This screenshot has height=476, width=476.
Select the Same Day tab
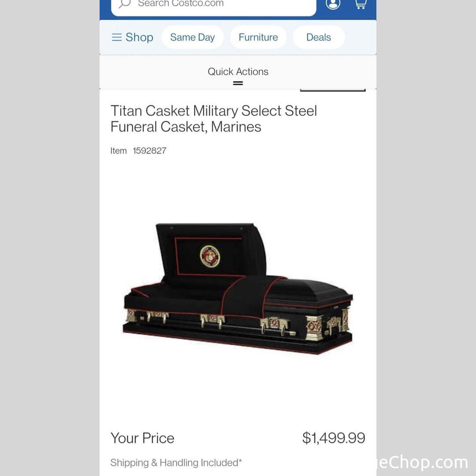click(x=193, y=37)
